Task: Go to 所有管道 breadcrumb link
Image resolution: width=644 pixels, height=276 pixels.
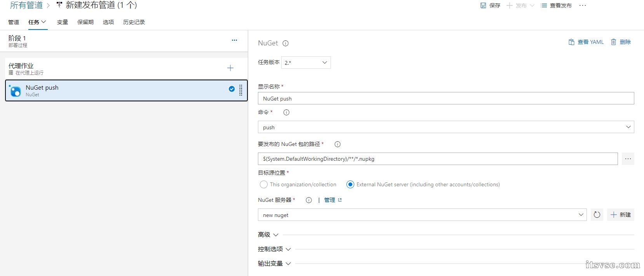Action: pyautogui.click(x=26, y=5)
